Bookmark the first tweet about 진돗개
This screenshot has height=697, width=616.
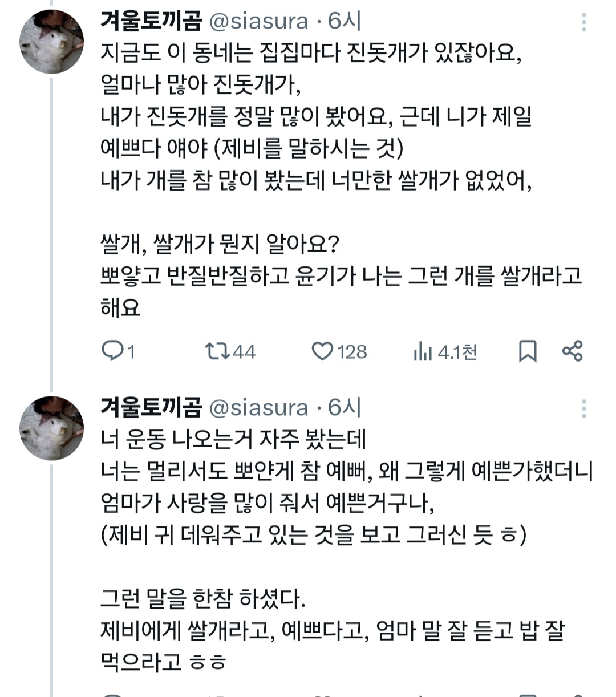click(x=528, y=351)
